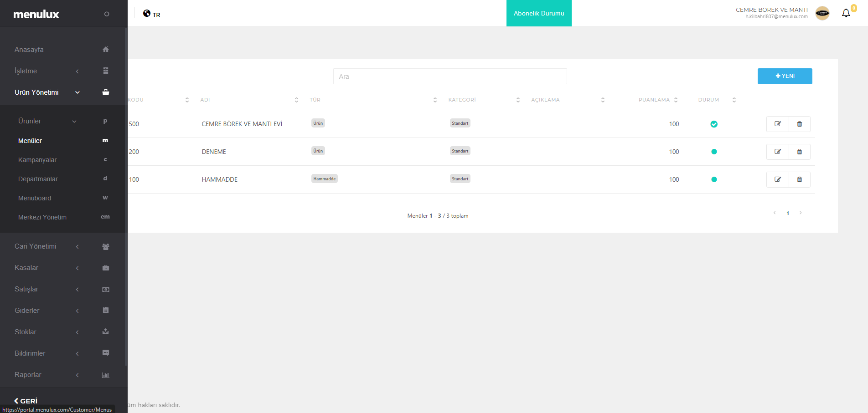Expand the Kasalar menu

coord(77,268)
